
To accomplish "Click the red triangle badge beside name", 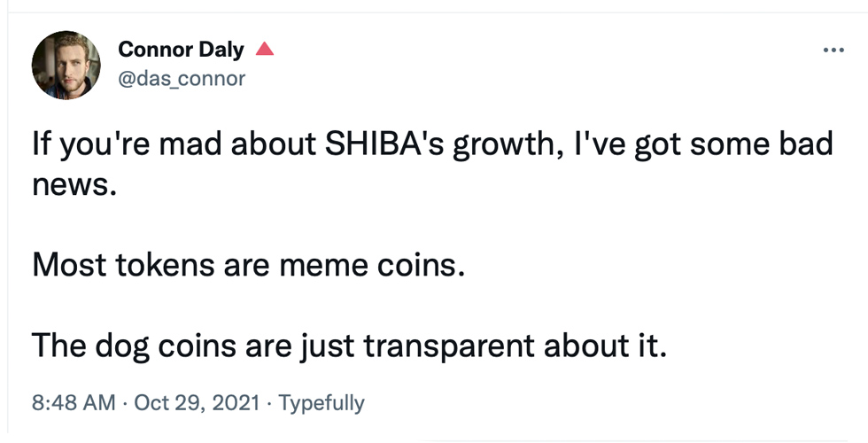I will [x=265, y=50].
